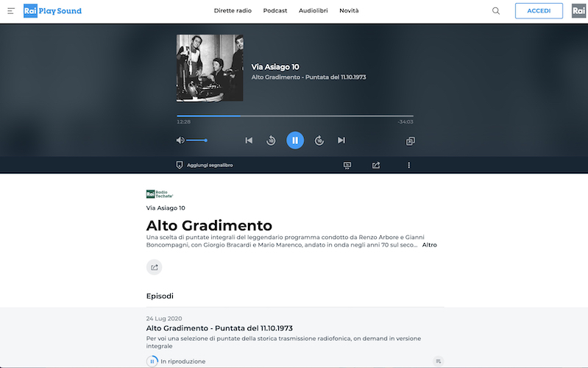The height and width of the screenshot is (368, 588).
Task: Pause the playing episode
Action: [x=295, y=141]
